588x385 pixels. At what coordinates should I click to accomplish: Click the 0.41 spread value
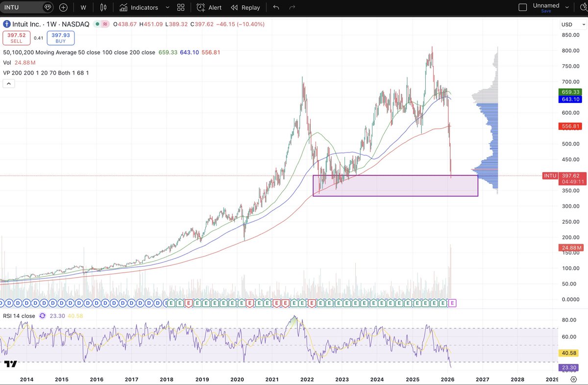point(39,38)
